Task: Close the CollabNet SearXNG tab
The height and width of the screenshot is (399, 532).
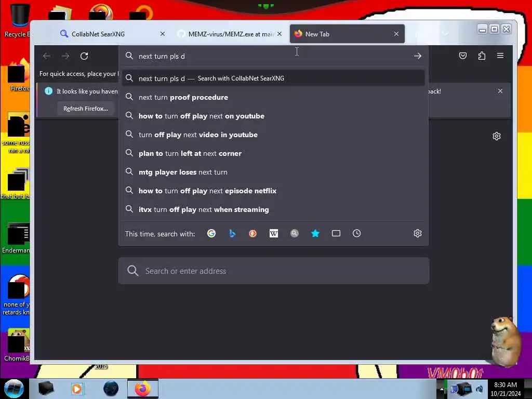Action: (x=163, y=34)
